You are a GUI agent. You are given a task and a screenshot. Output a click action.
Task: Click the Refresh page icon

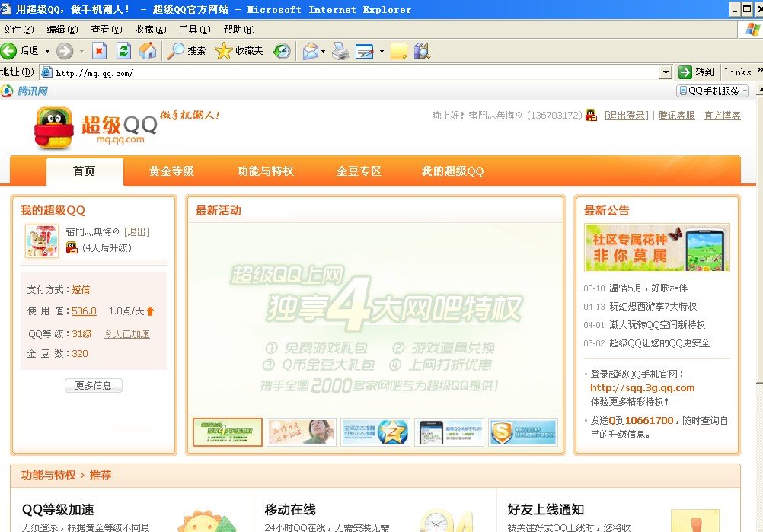[123, 51]
